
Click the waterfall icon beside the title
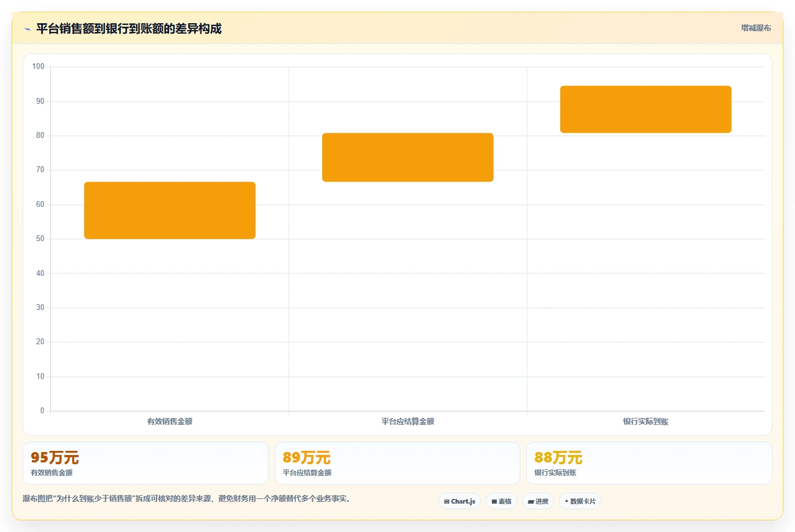27,29
